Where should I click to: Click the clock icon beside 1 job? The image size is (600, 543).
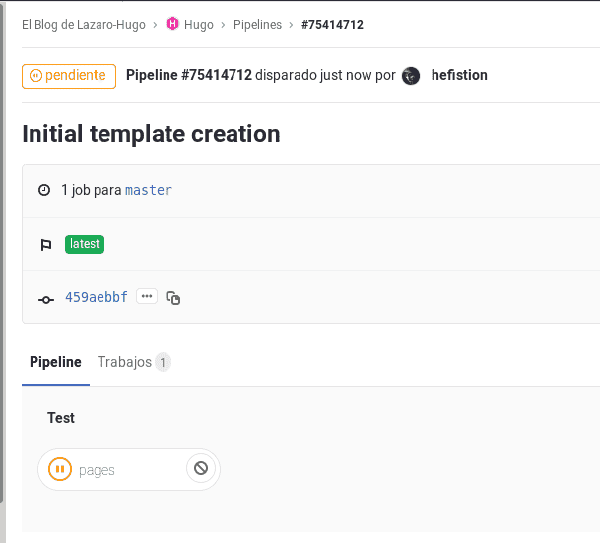[44, 190]
